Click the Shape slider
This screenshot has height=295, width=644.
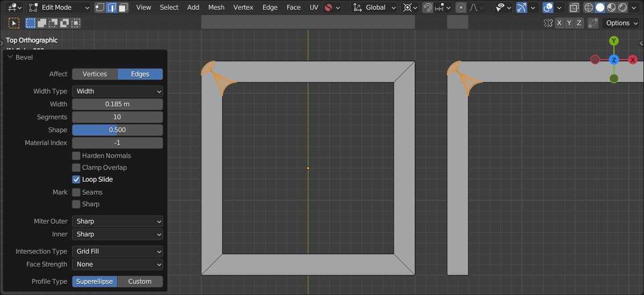[x=118, y=130]
